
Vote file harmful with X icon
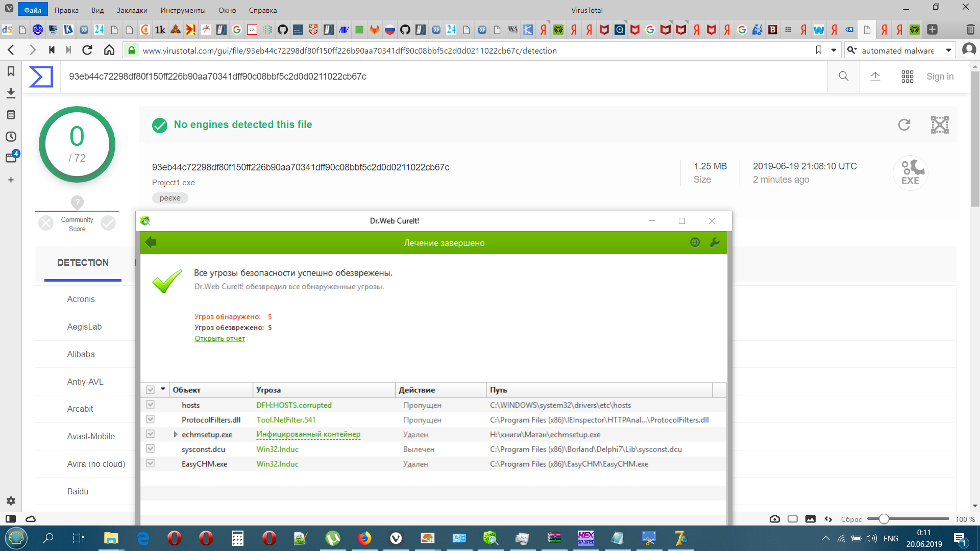[46, 223]
